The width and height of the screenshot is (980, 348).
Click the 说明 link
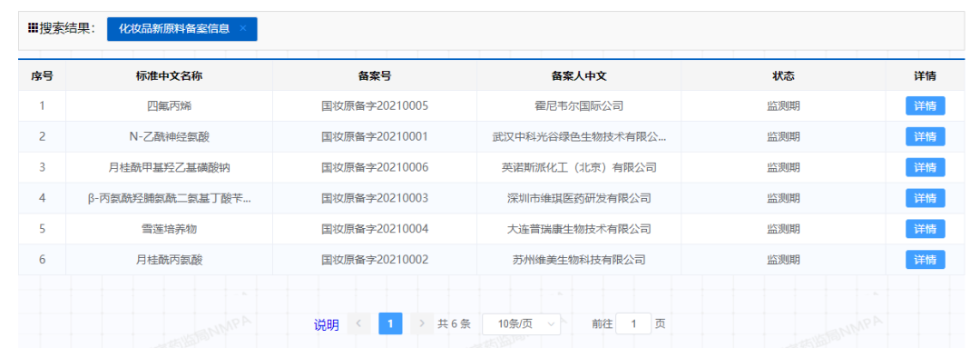(x=327, y=325)
